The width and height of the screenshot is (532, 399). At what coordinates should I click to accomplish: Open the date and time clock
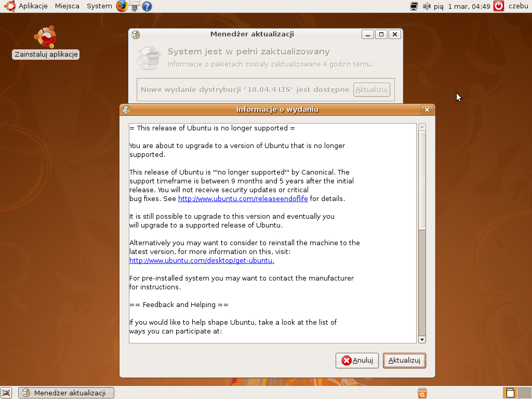(462, 6)
